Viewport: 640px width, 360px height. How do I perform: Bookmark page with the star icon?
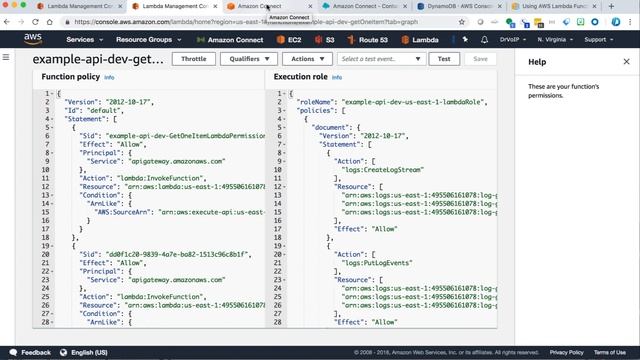[462, 22]
